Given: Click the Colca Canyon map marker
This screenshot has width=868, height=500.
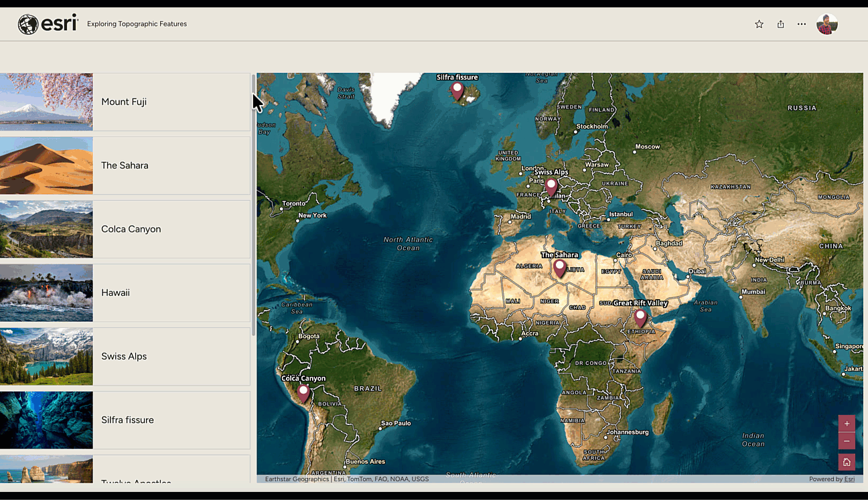Looking at the screenshot, I should click(x=303, y=393).
